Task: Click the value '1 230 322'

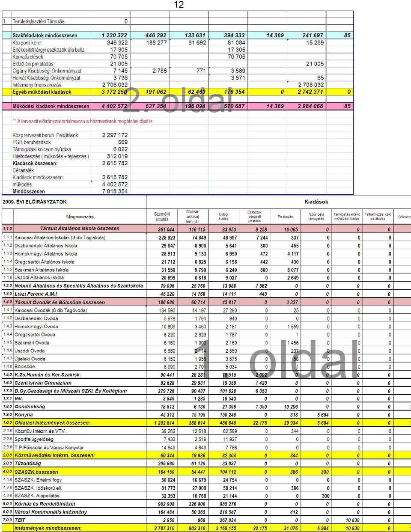Action: coord(114,36)
